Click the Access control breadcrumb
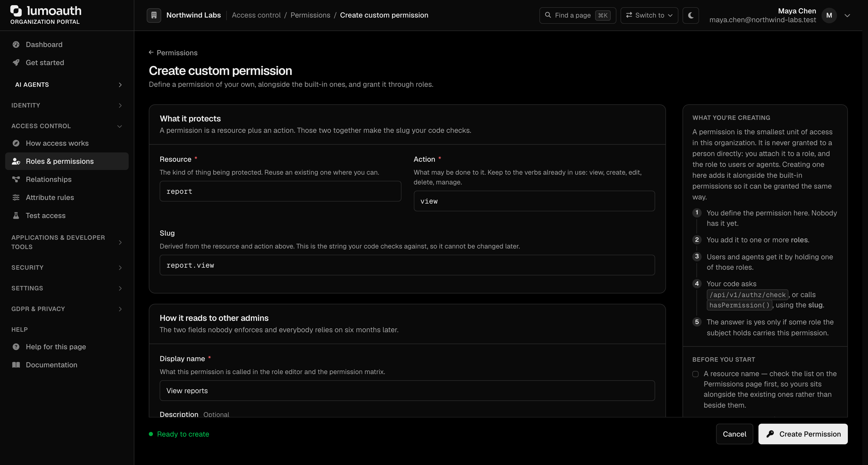The width and height of the screenshot is (868, 465). click(x=256, y=15)
